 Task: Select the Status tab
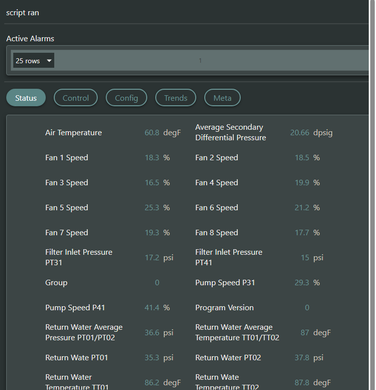pos(26,98)
